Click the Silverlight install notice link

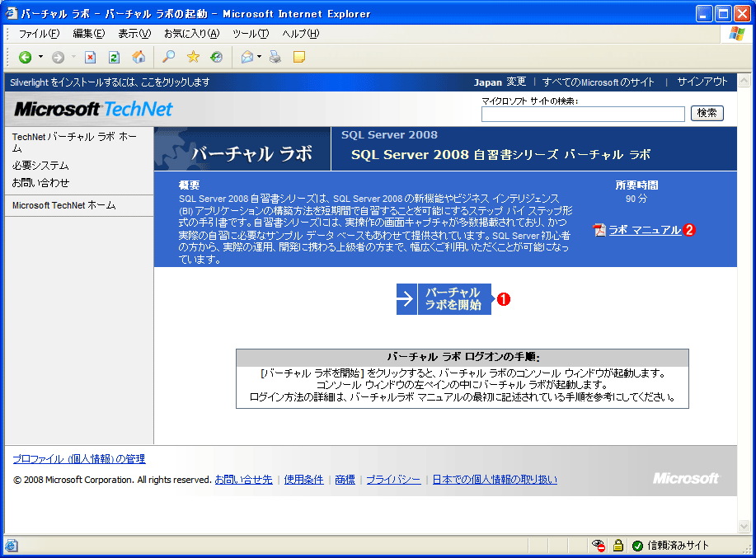tap(110, 82)
